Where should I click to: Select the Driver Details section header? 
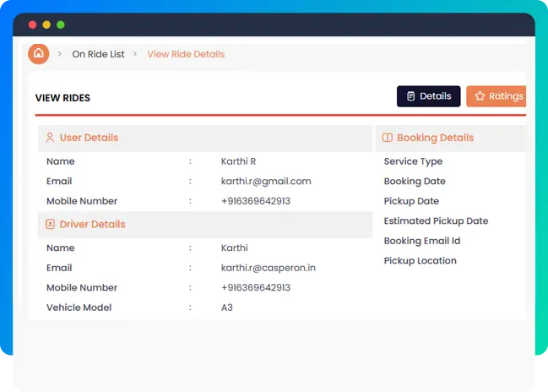click(x=92, y=225)
